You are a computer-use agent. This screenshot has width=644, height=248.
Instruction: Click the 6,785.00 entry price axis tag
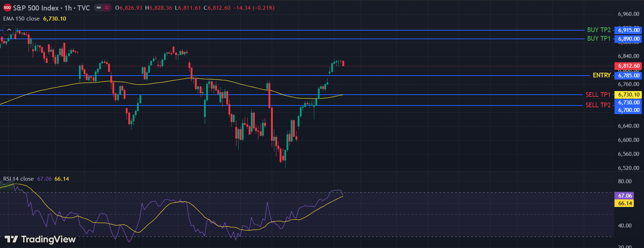(x=629, y=76)
